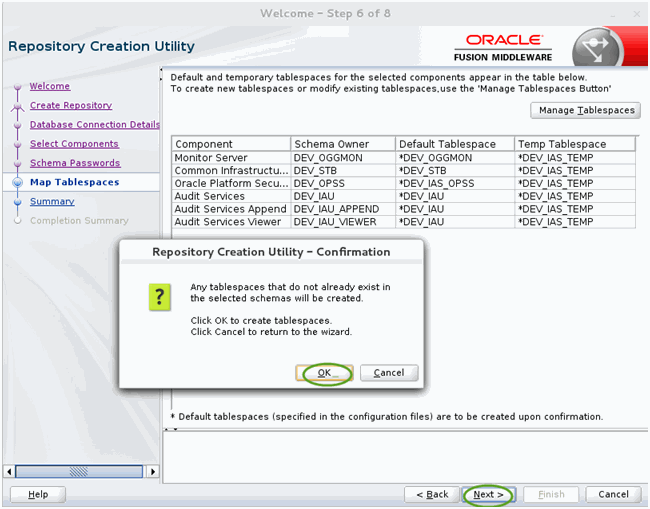Open the Schema Passwords step

pos(75,163)
